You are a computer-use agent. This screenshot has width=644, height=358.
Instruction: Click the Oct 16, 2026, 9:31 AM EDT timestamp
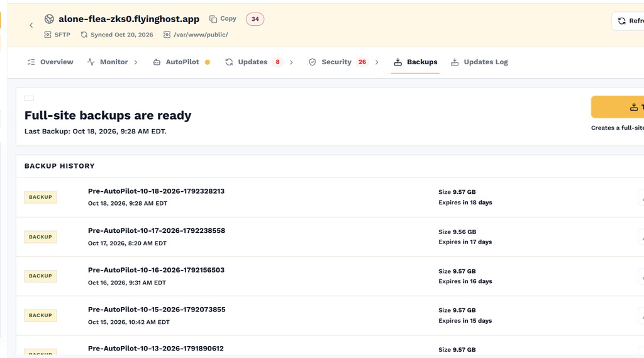coord(127,282)
